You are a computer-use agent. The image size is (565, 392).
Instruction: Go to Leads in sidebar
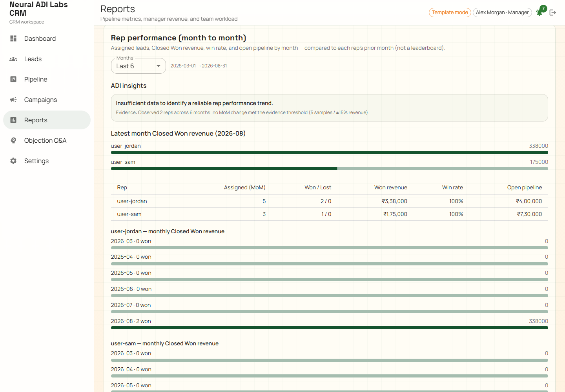47,59
